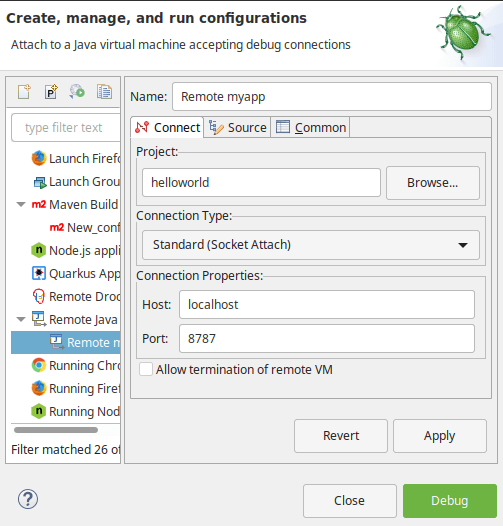The image size is (503, 526).
Task: Click the Export launch configuration icon
Action: tap(77, 92)
